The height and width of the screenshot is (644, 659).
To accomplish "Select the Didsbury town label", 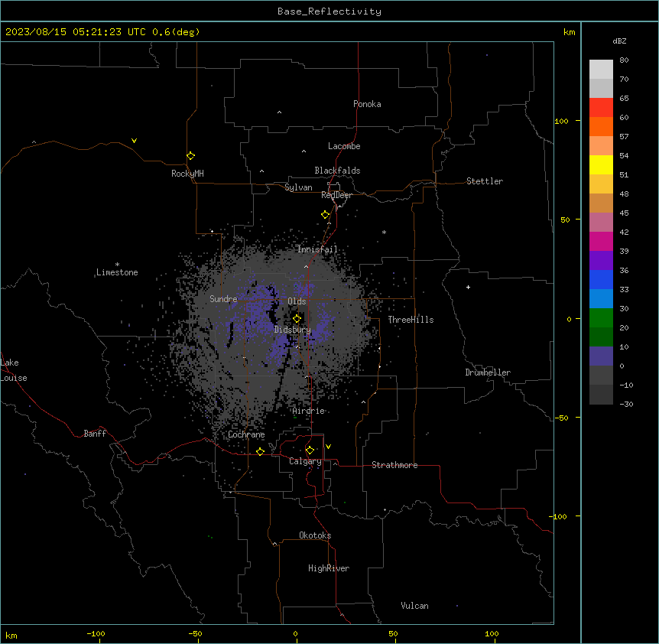I will [293, 330].
